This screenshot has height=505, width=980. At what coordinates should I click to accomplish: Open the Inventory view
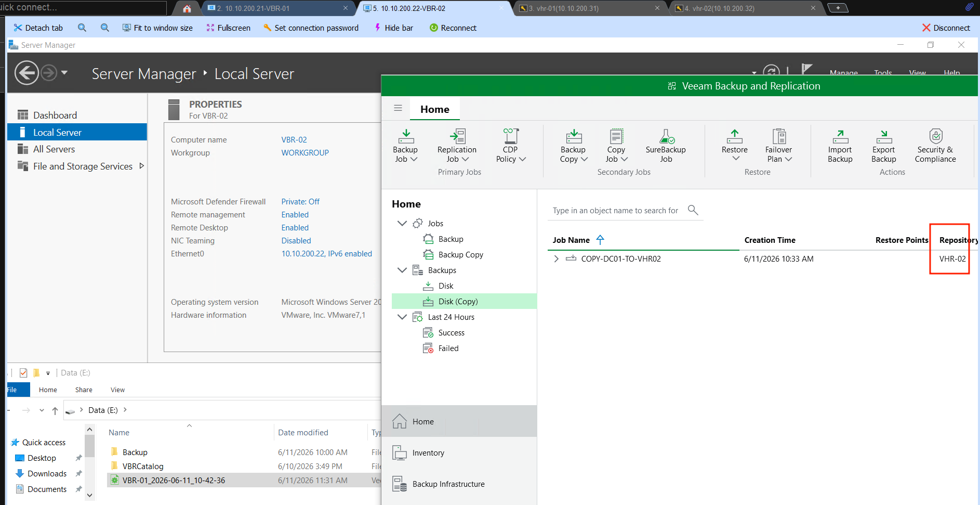pyautogui.click(x=459, y=452)
